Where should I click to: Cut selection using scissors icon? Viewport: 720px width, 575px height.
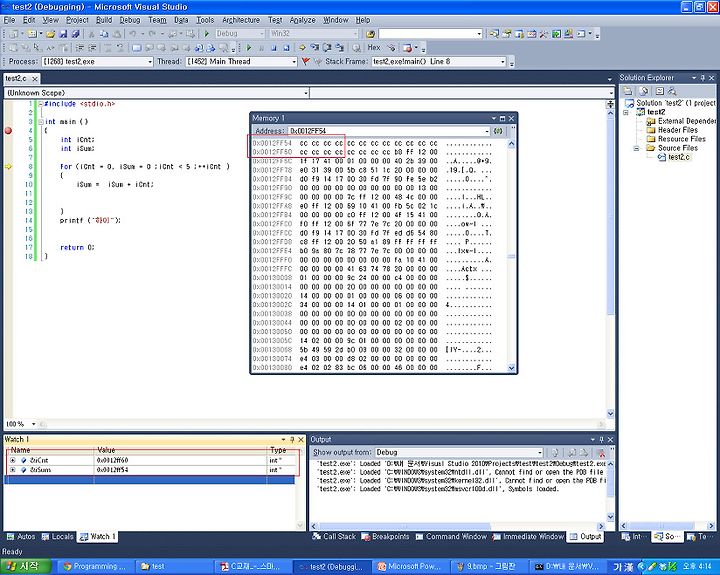click(x=91, y=34)
